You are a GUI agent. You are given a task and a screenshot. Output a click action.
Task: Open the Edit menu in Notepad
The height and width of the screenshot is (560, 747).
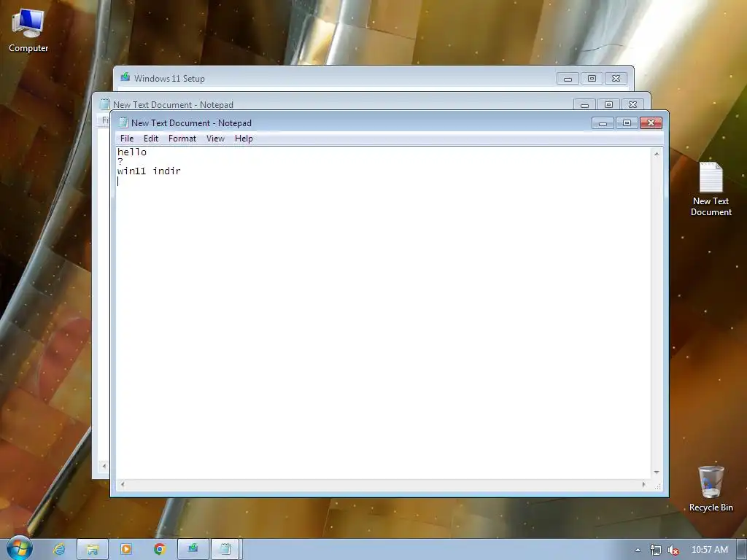tap(150, 139)
